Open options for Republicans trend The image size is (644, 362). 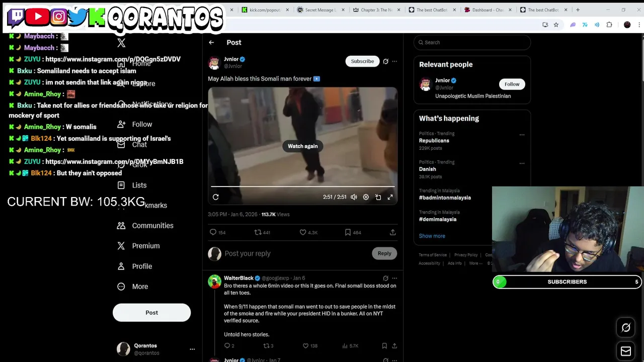click(x=522, y=135)
